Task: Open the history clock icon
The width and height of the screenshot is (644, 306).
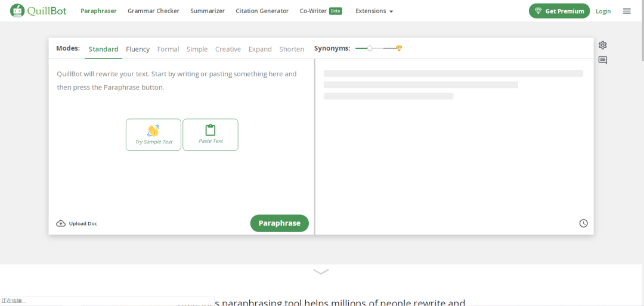Action: [x=583, y=223]
